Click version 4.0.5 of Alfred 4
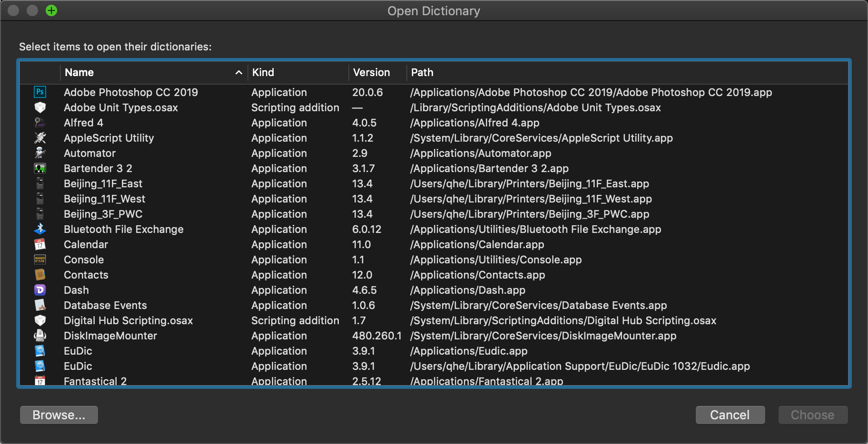 pos(364,123)
